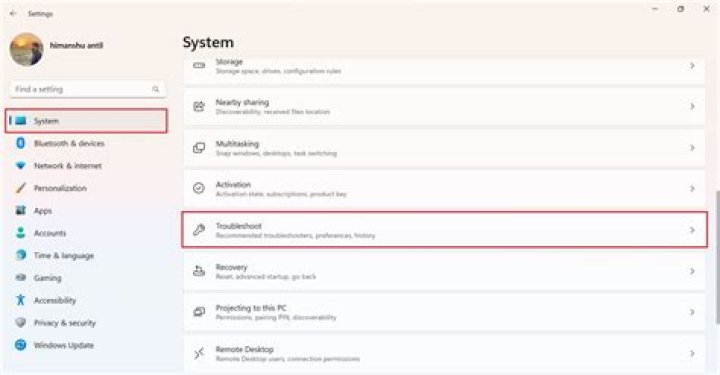Viewport: 720px width, 375px height.
Task: Click the Troubleshoot wrench icon
Action: click(199, 230)
